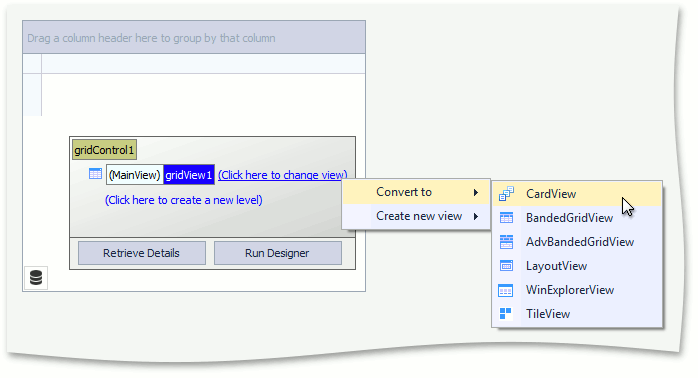Choose BandedGridView menu entry
The width and height of the screenshot is (698, 378).
[577, 218]
